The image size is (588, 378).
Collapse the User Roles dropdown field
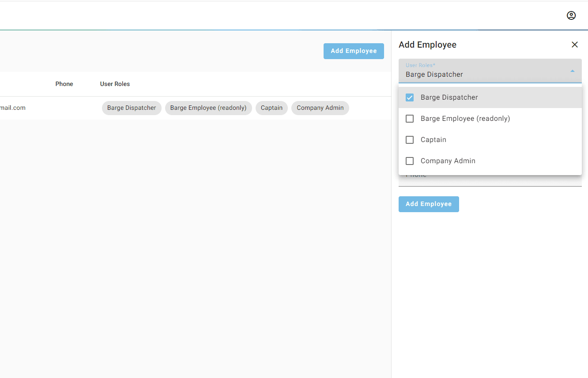point(490,71)
